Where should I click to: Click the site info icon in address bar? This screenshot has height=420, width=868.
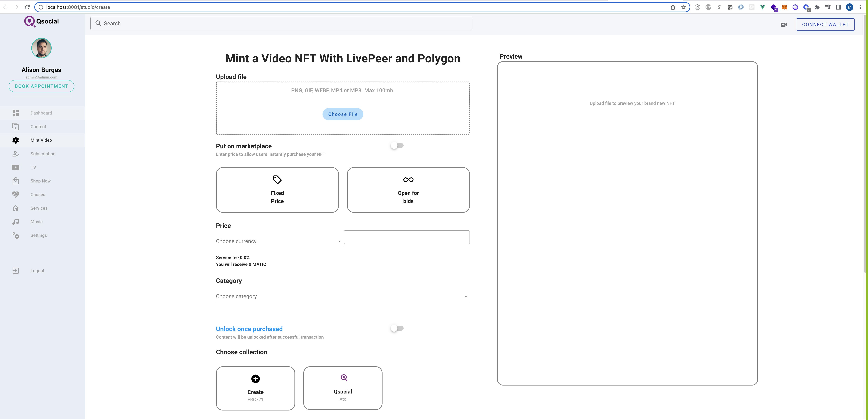click(41, 7)
